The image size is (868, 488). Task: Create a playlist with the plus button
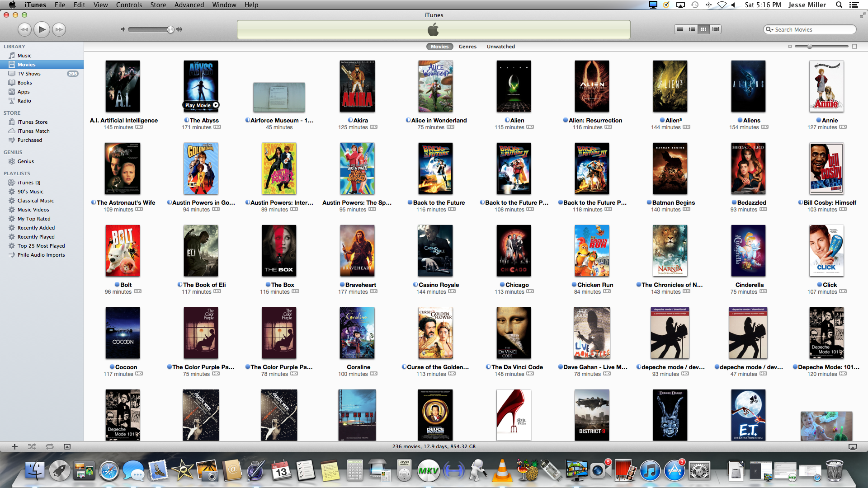click(14, 446)
